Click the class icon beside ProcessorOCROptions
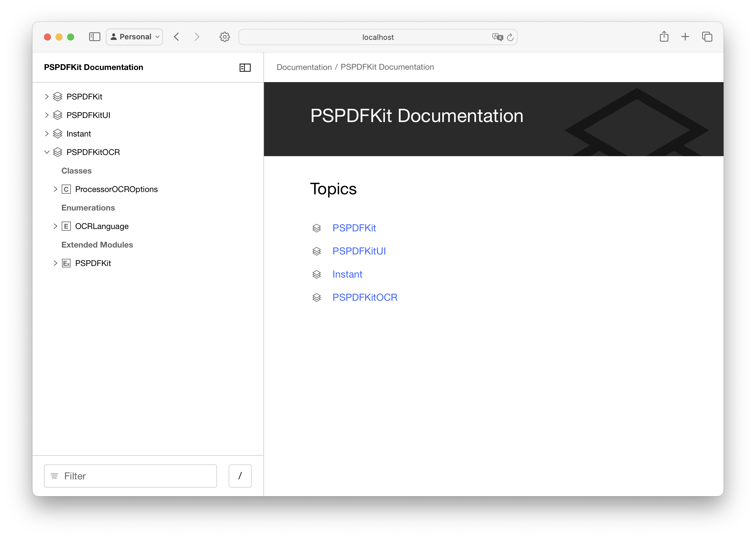 tap(67, 189)
